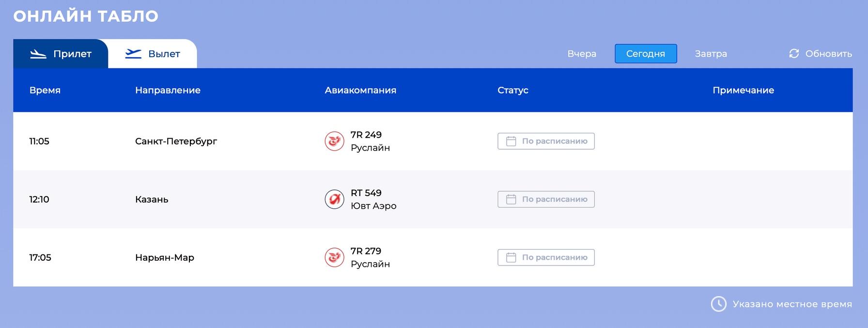Screen dimensions: 868x328
Task: Click the departure plane icon on Вылет tab
Action: click(133, 54)
